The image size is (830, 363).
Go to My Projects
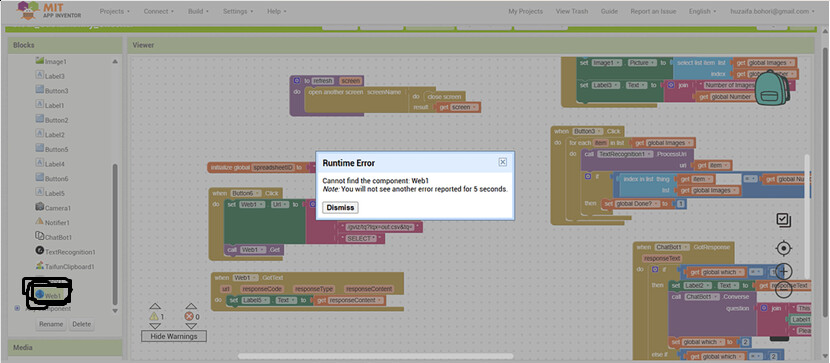(x=525, y=11)
